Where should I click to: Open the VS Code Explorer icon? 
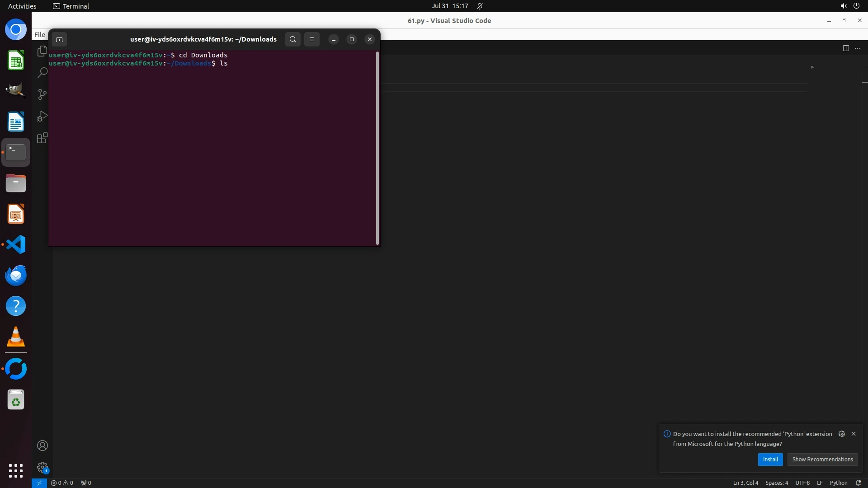(42, 51)
